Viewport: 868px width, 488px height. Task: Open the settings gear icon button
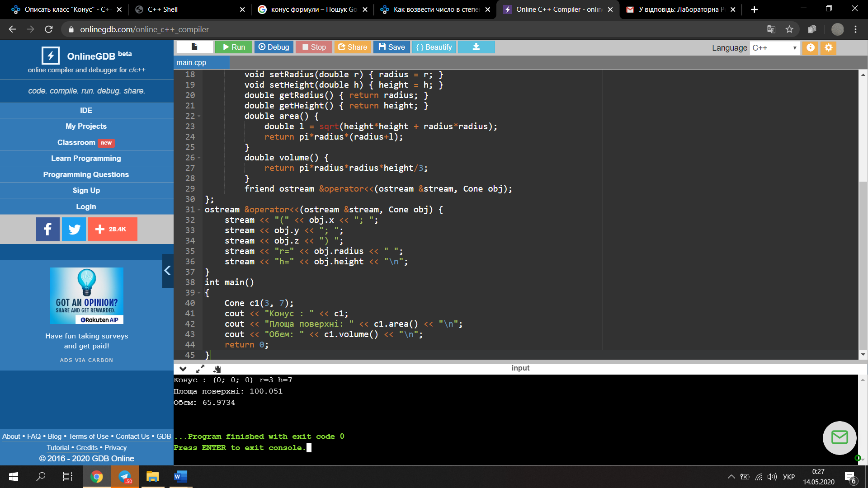click(x=828, y=47)
